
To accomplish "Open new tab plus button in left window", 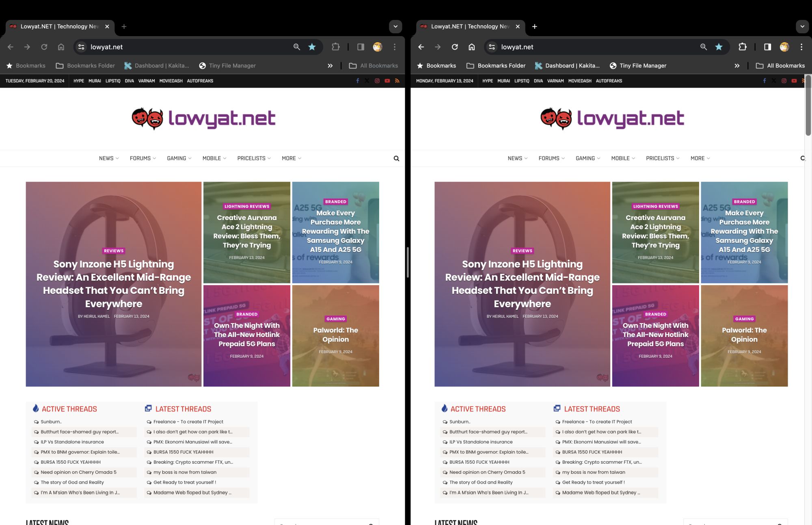I will pos(124,26).
